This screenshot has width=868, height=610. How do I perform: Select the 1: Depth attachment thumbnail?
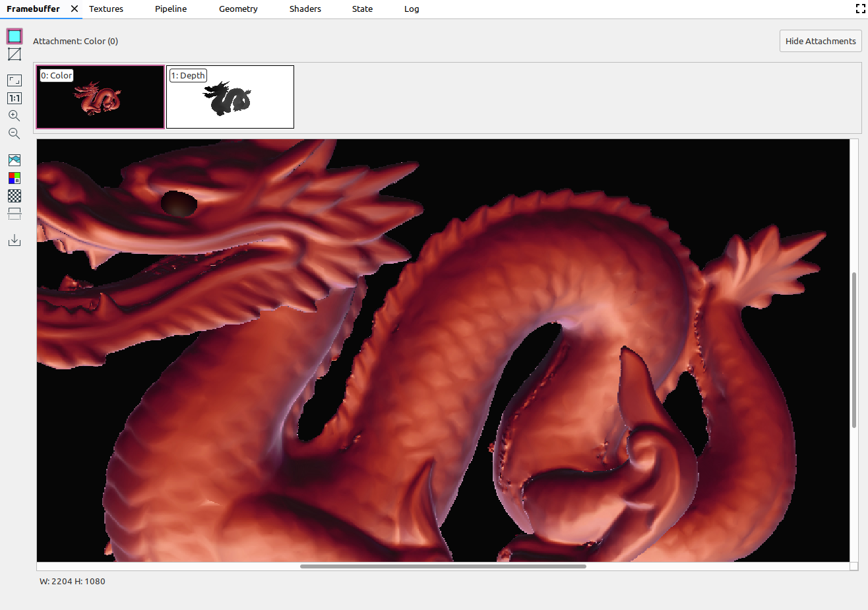pos(230,97)
